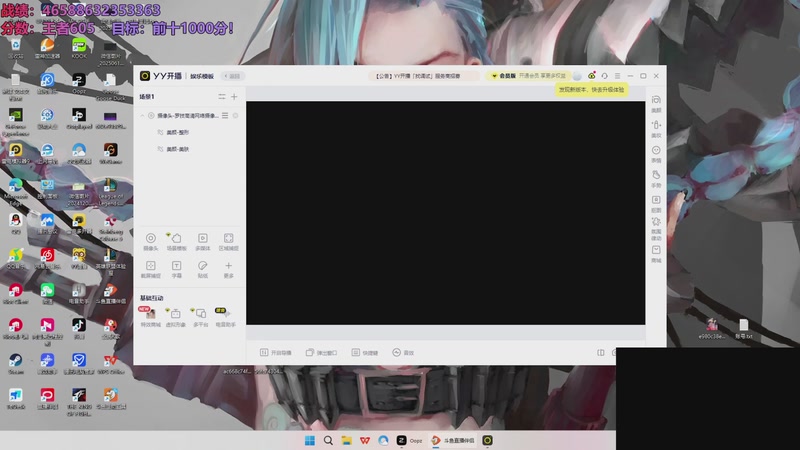This screenshot has height=450, width=800.
Task: Open the 音效 sound effects button
Action: pyautogui.click(x=403, y=353)
